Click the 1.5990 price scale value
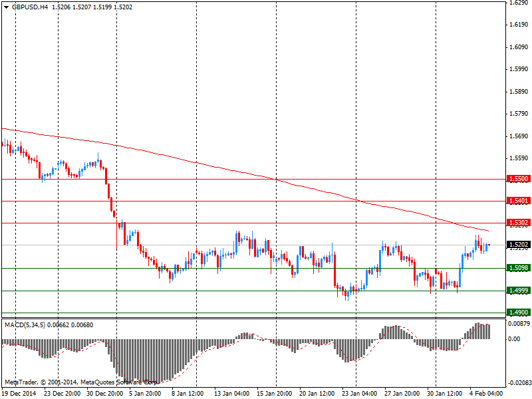Screen dimensions: 532x399 point(519,69)
